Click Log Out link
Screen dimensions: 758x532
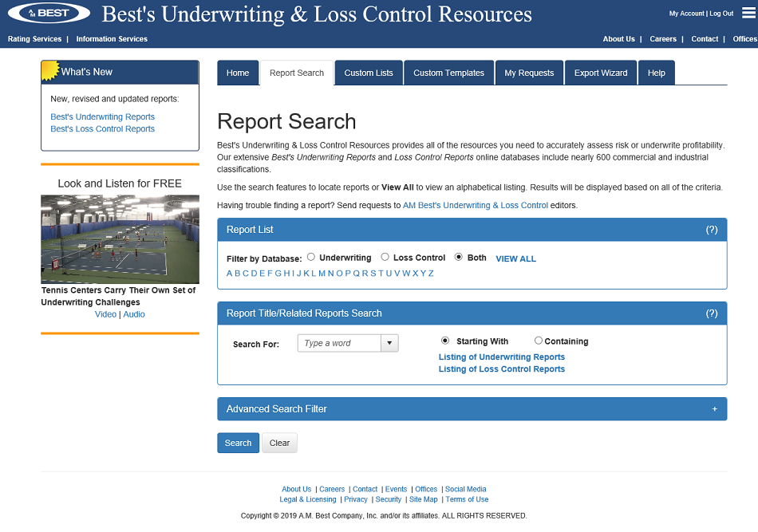[722, 14]
